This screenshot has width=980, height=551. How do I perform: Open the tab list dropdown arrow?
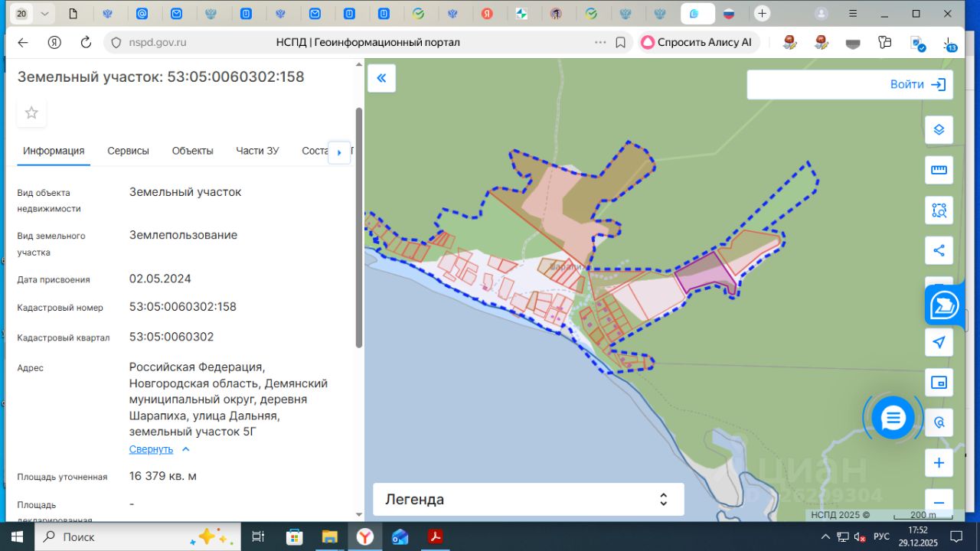[x=44, y=14]
